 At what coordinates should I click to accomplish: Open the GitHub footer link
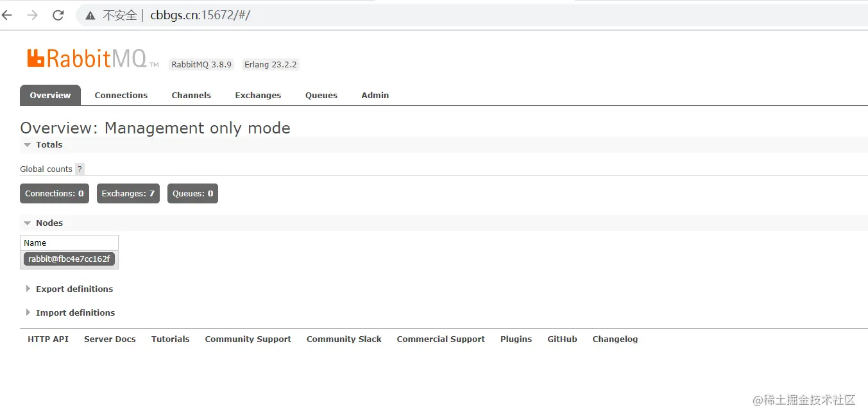pyautogui.click(x=563, y=339)
